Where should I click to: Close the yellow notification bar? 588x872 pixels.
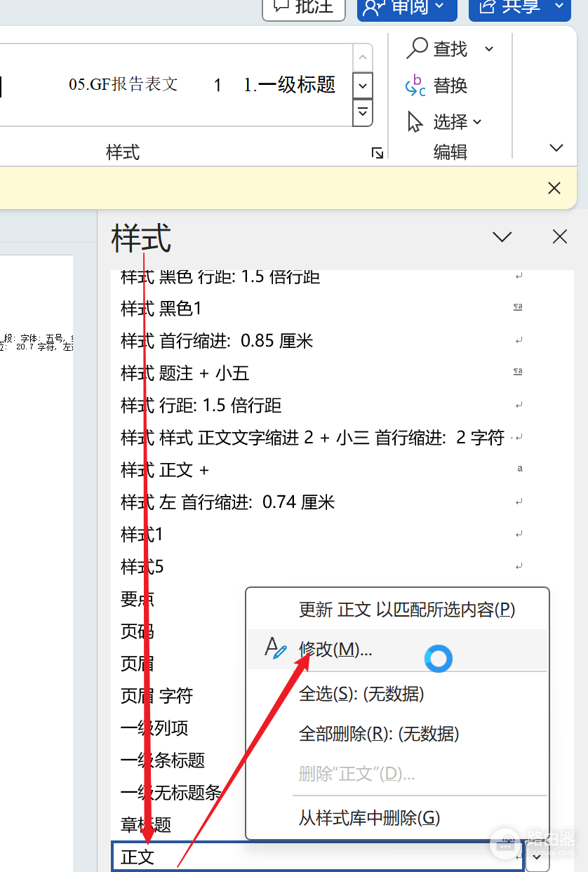[x=554, y=187]
